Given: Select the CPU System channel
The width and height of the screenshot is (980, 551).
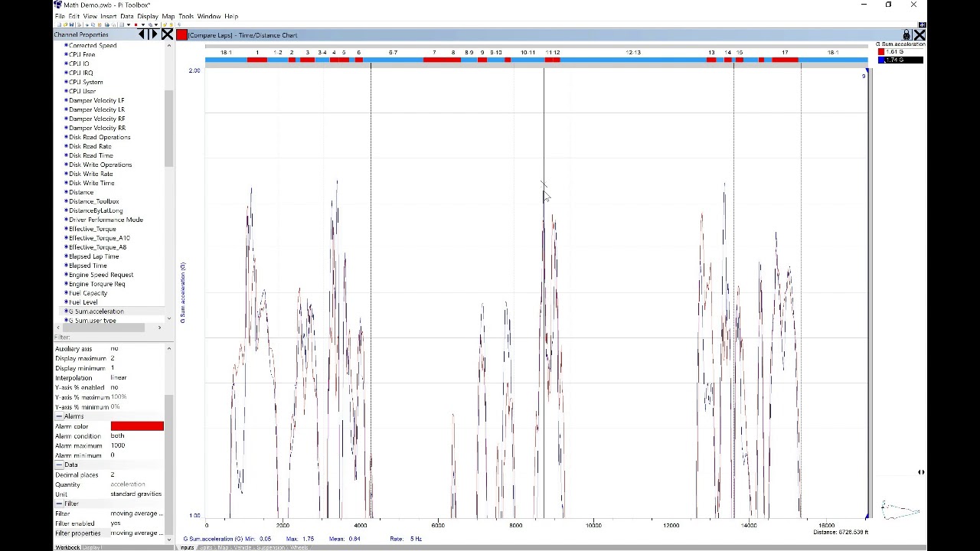Looking at the screenshot, I should (86, 82).
